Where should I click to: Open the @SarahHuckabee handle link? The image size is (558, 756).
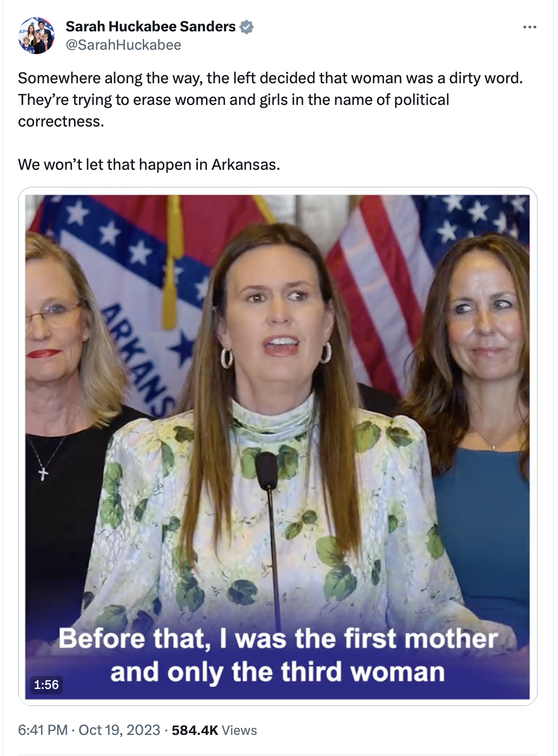pyautogui.click(x=123, y=45)
